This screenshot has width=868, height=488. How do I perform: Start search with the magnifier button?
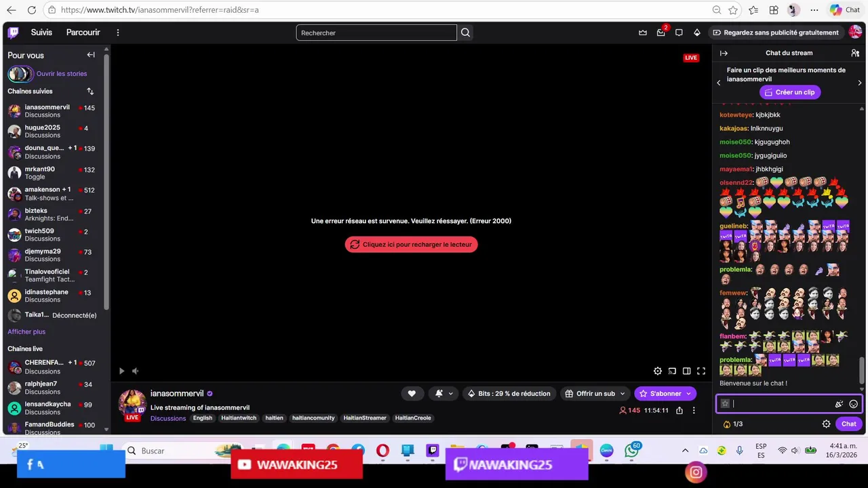coord(465,33)
